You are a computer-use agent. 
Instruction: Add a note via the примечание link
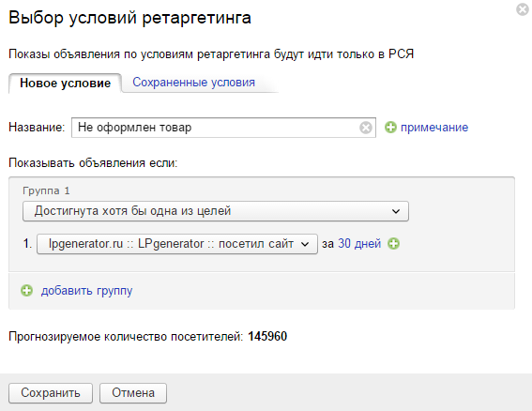[x=434, y=128]
